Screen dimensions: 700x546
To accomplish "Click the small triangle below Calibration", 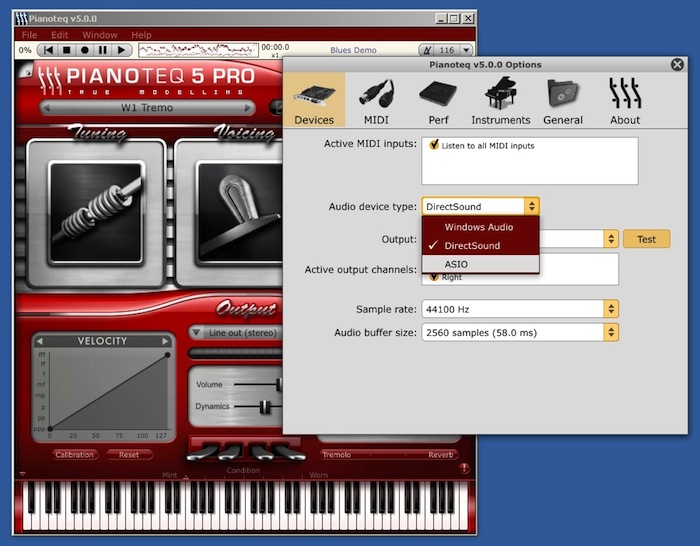I will (23, 474).
